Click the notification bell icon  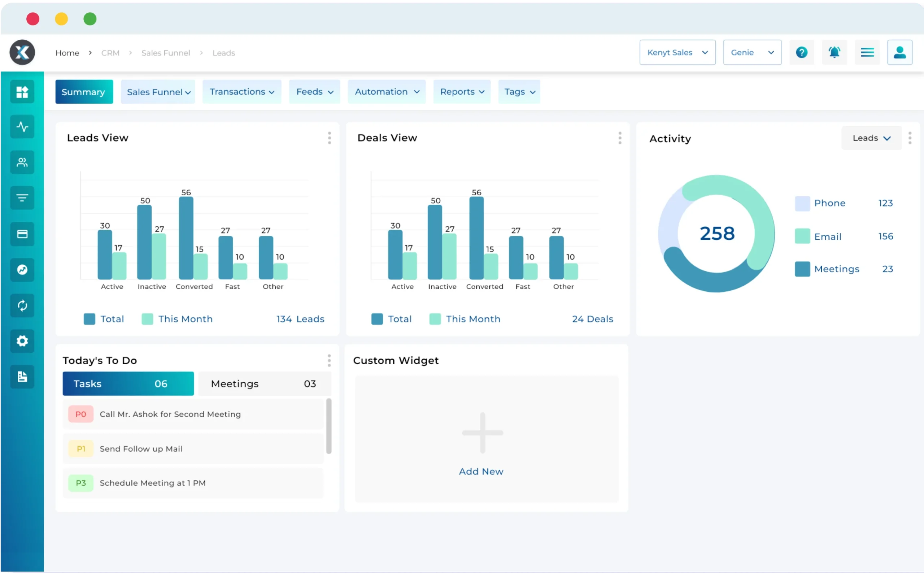(834, 52)
